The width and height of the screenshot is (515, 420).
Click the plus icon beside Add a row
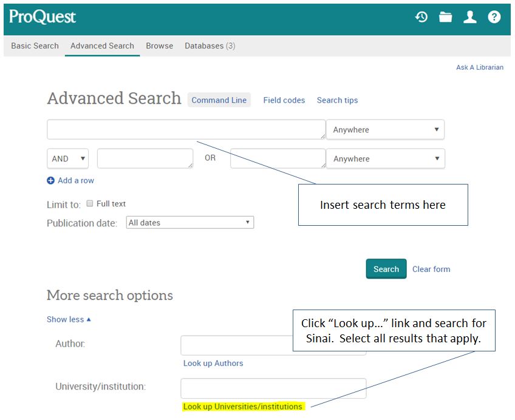tap(50, 180)
